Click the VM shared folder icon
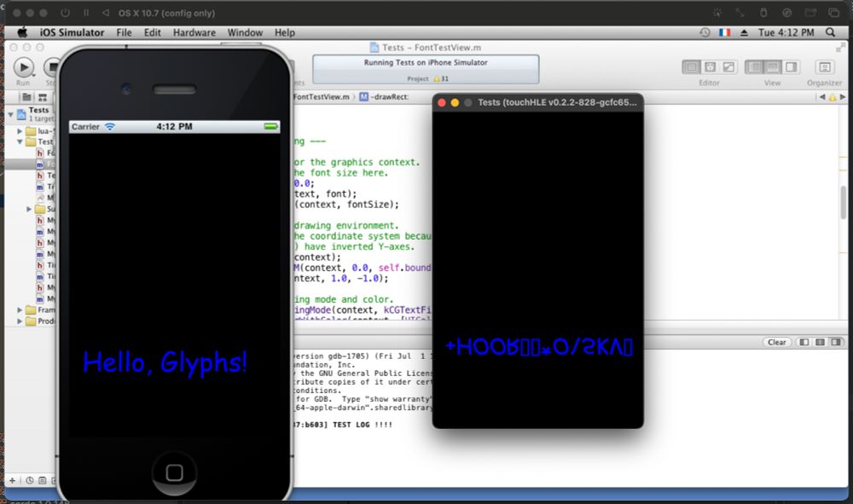Viewport: 853px width, 504px height. click(x=810, y=13)
